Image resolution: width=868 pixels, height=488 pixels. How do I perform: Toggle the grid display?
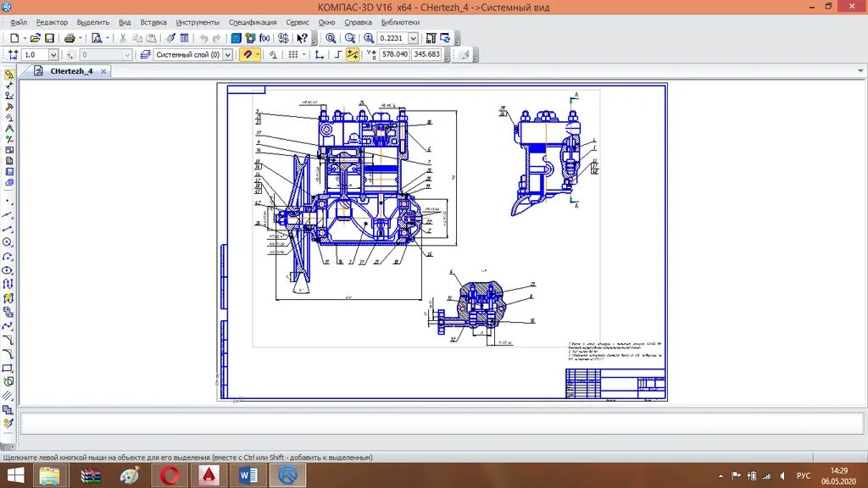[292, 54]
